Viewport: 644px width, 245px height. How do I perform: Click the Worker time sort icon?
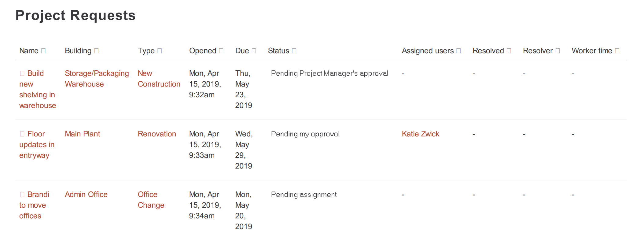tap(617, 51)
